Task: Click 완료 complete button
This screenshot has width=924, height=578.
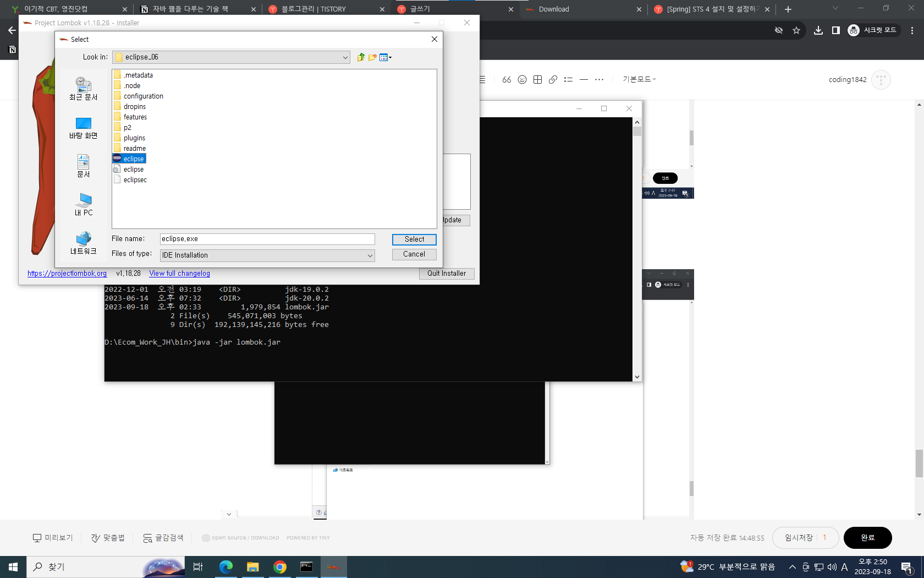Action: pos(867,538)
